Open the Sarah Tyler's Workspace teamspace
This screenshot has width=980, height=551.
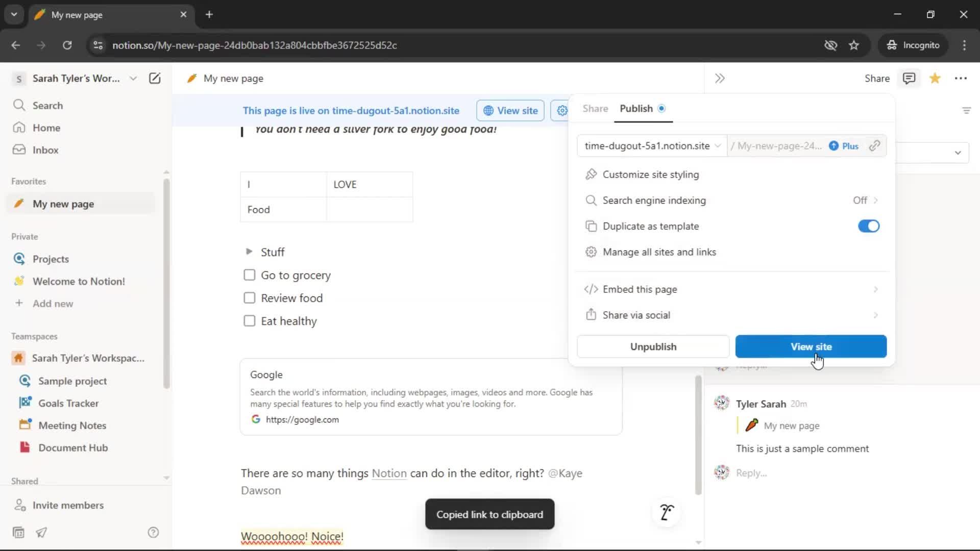82,358
